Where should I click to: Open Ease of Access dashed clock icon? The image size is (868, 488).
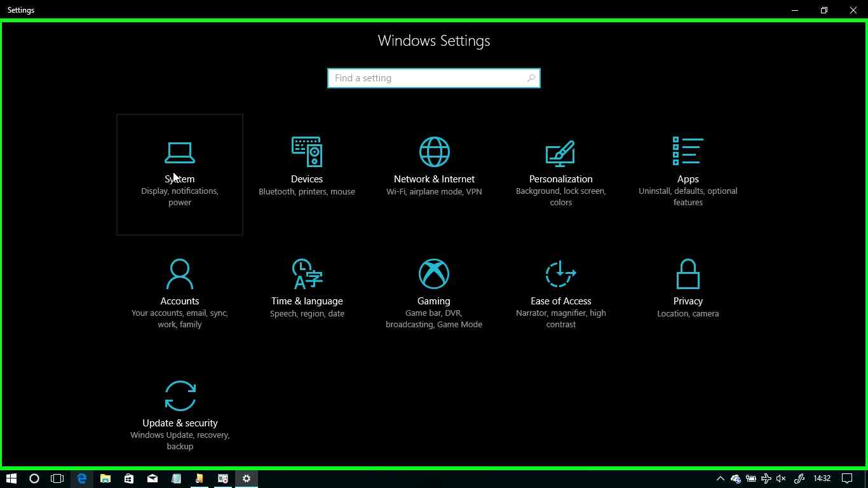pyautogui.click(x=560, y=274)
